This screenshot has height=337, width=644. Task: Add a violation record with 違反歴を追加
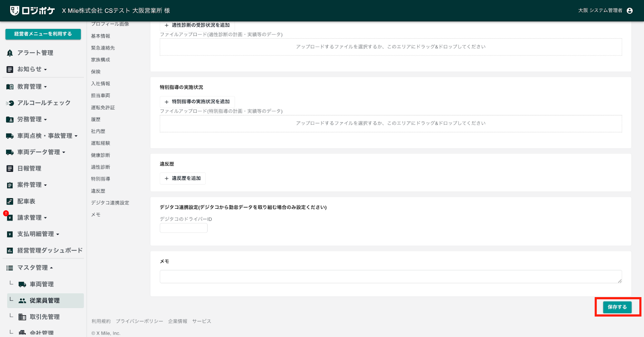click(183, 178)
